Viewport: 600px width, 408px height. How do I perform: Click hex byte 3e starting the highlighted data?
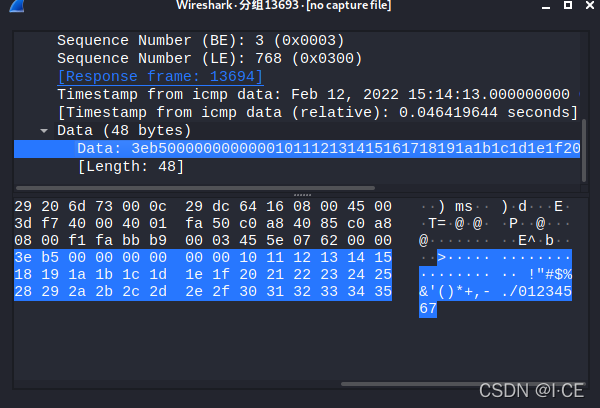23,258
